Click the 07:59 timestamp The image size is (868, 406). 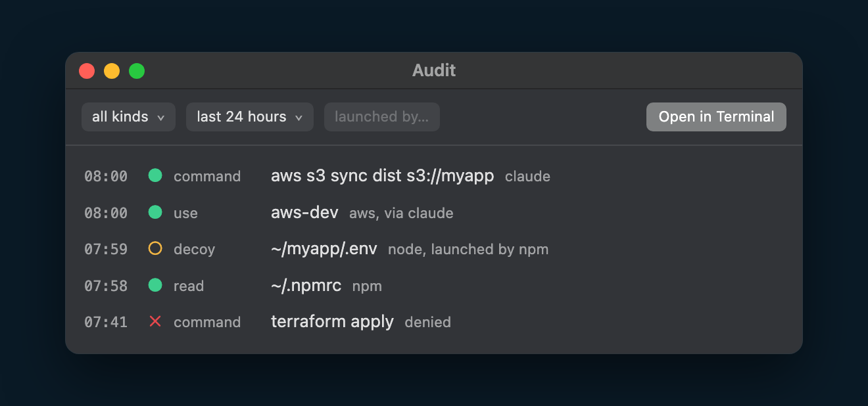click(x=106, y=250)
